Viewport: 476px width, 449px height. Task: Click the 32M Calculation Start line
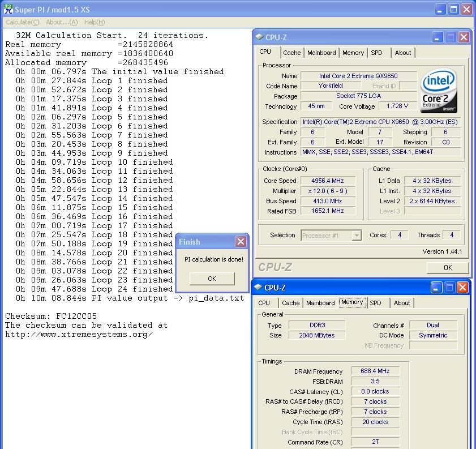[112, 36]
